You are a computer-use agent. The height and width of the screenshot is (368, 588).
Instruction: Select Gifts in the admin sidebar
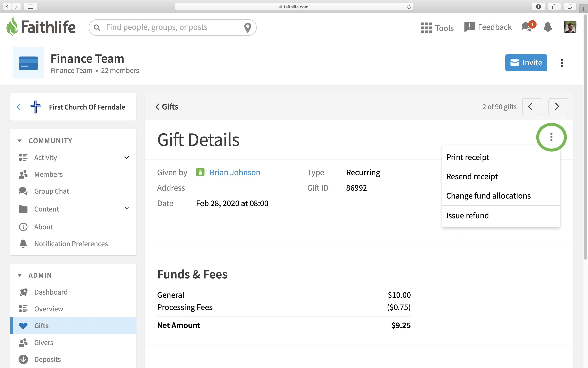point(73,325)
